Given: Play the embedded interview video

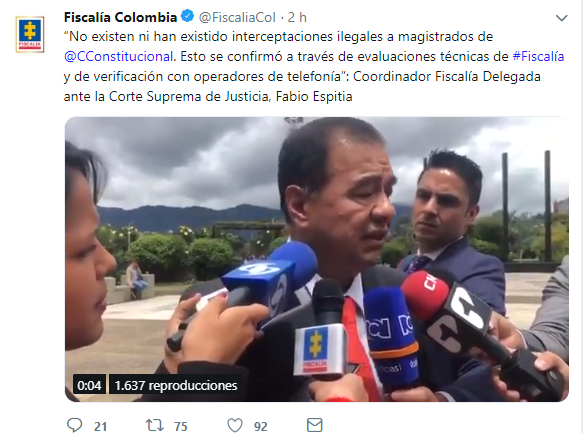Looking at the screenshot, I should pos(317,259).
